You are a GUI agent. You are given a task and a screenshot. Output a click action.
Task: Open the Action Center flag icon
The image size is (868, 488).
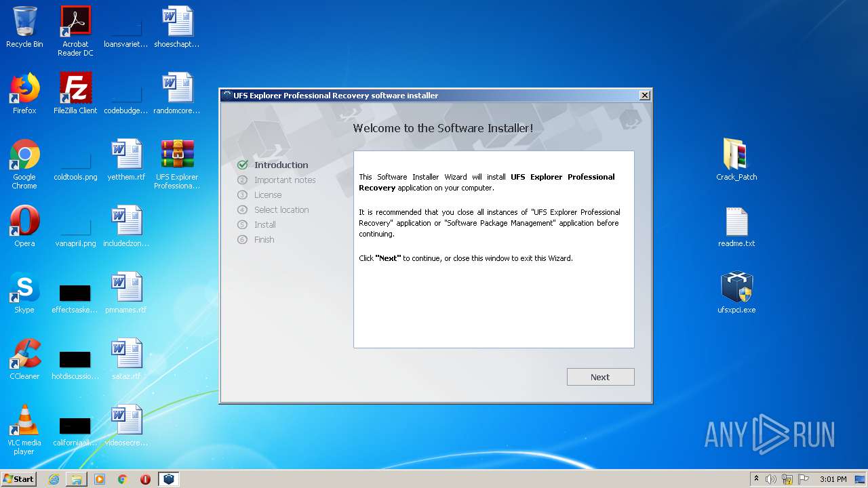[804, 479]
